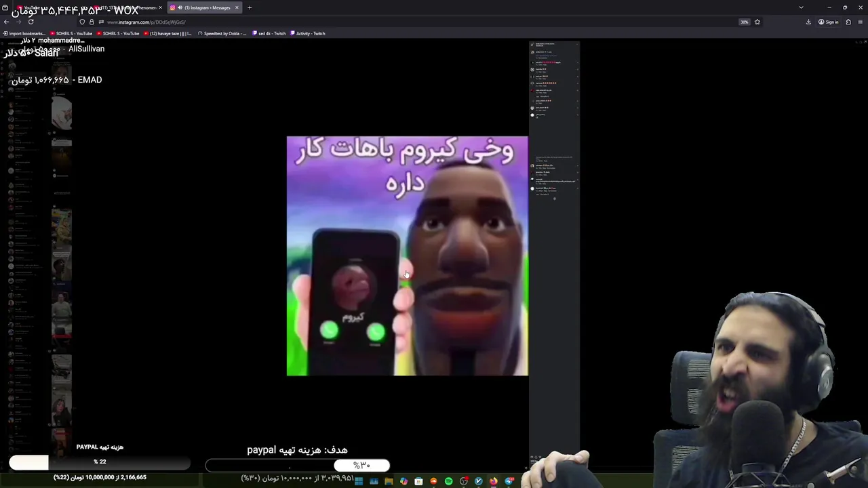868x488 pixels.
Task: Open the Import bookmarks shortcut
Action: point(24,33)
